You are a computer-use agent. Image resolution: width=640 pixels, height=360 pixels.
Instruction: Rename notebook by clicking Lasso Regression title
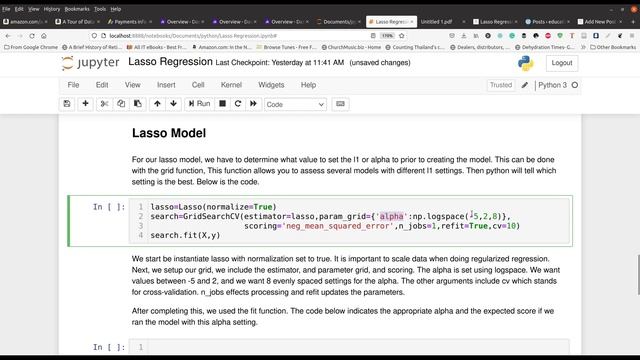170,62
